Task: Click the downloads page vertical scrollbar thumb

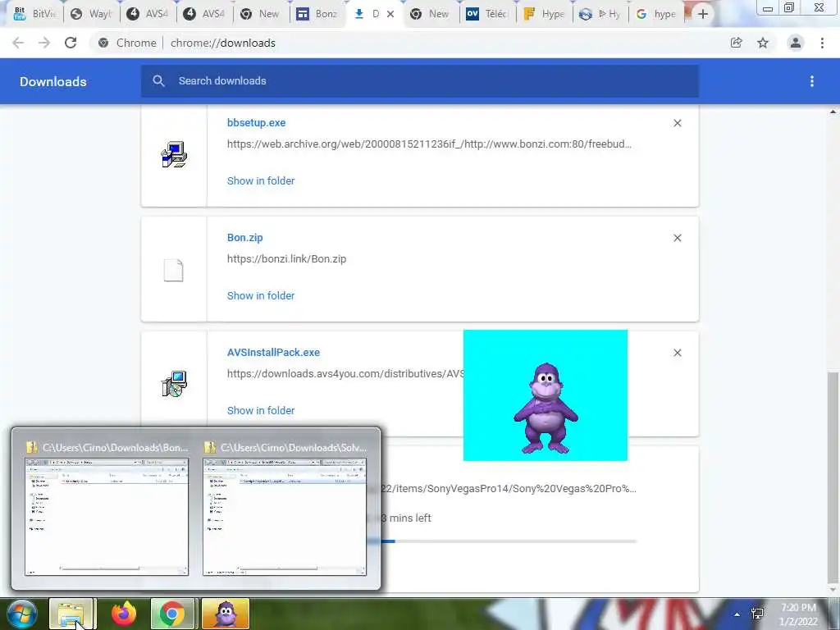Action: (833, 477)
